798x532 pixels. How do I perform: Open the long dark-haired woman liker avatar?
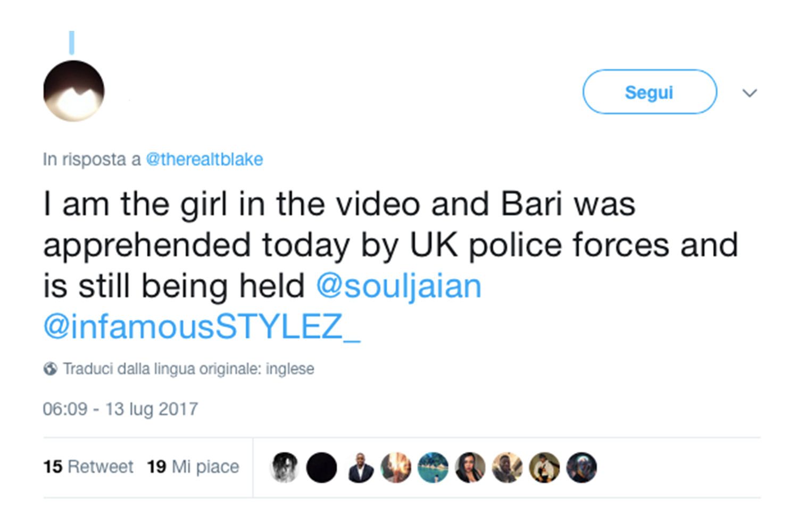tap(470, 468)
